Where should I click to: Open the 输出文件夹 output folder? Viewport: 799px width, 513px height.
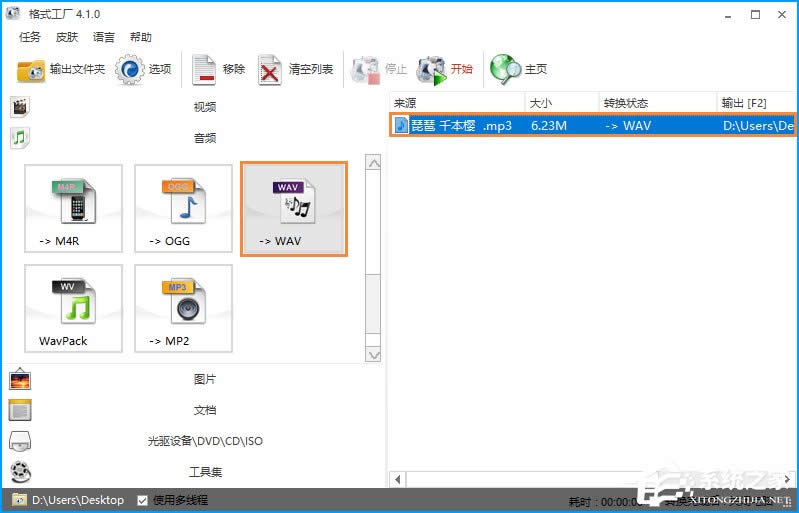(61, 69)
